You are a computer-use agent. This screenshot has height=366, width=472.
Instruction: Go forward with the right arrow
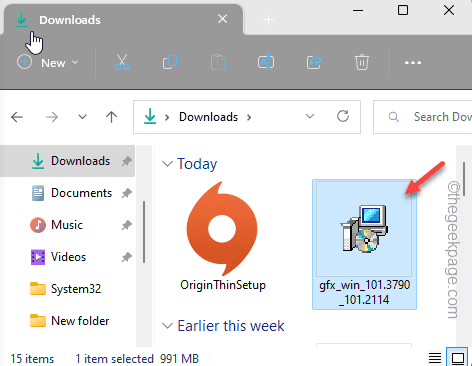coord(52,117)
